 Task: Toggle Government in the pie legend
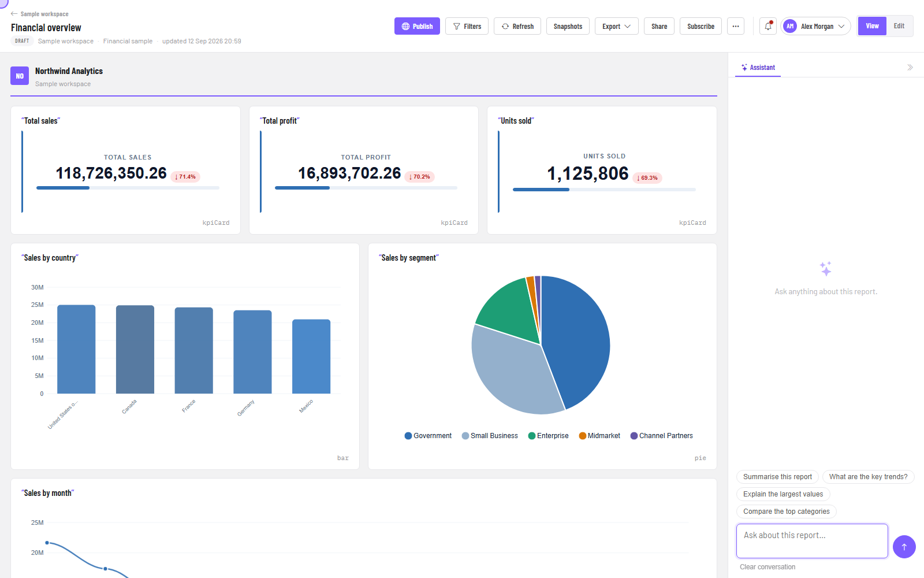click(x=428, y=436)
